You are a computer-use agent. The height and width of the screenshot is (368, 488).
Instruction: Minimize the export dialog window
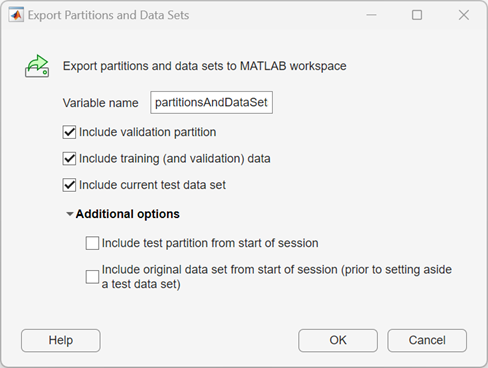pos(371,15)
